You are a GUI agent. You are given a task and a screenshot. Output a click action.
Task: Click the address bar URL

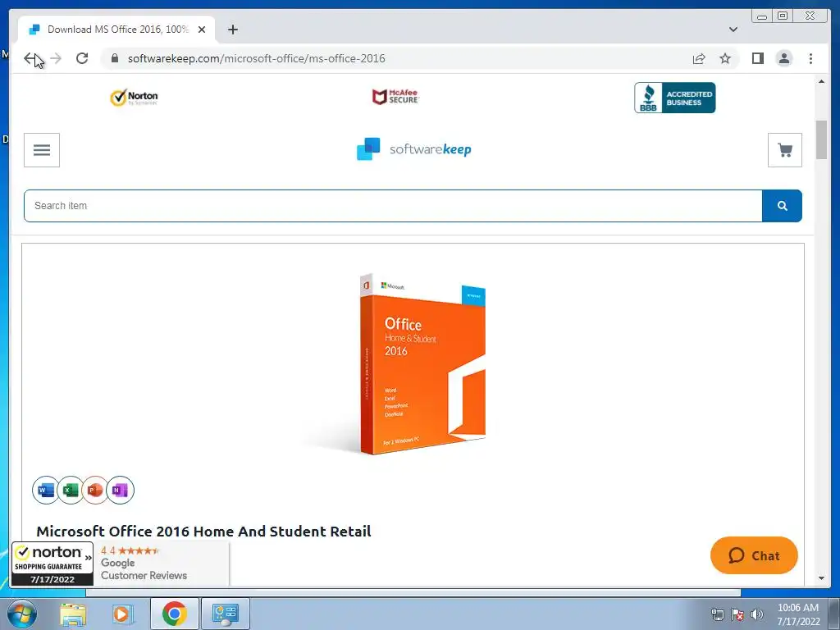256,58
